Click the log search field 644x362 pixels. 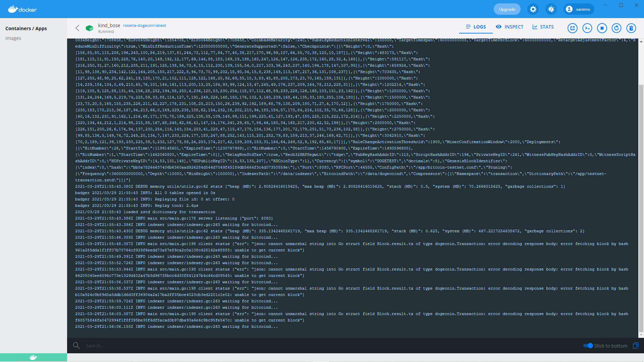[134, 346]
